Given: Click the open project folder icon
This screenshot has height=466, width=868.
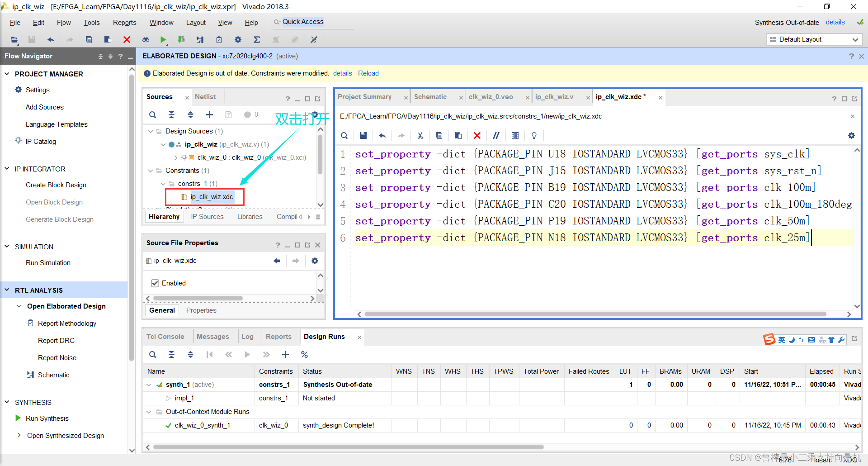Looking at the screenshot, I should point(14,40).
